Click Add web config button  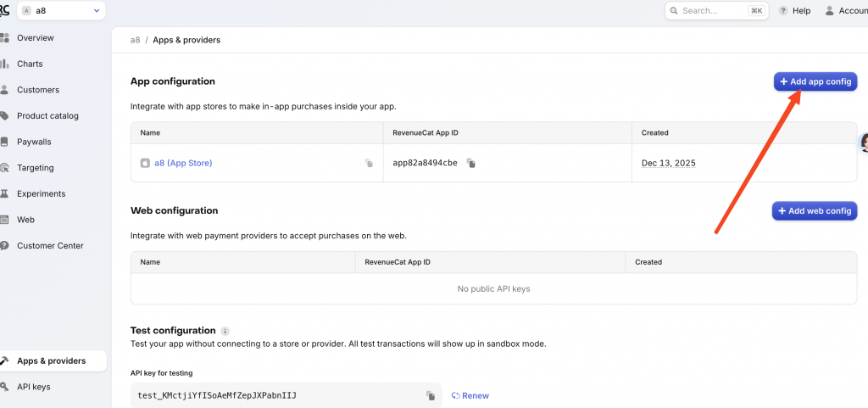pyautogui.click(x=814, y=210)
